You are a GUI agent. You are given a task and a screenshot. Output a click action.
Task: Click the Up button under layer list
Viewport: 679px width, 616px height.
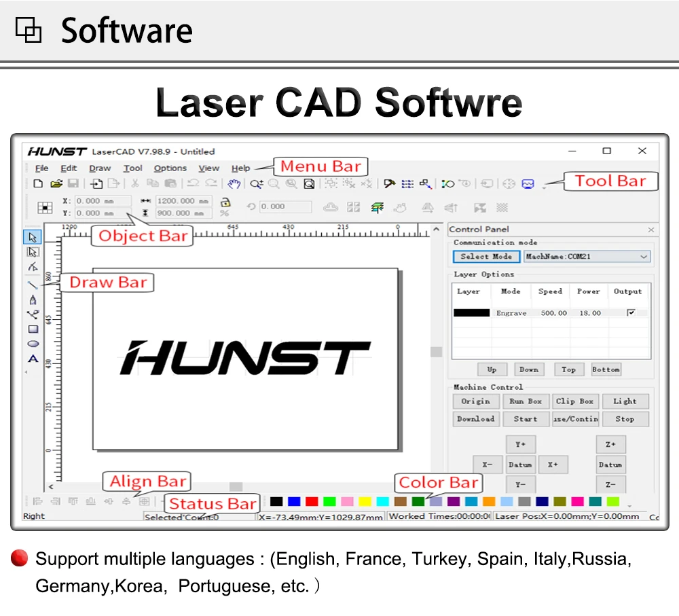point(492,369)
